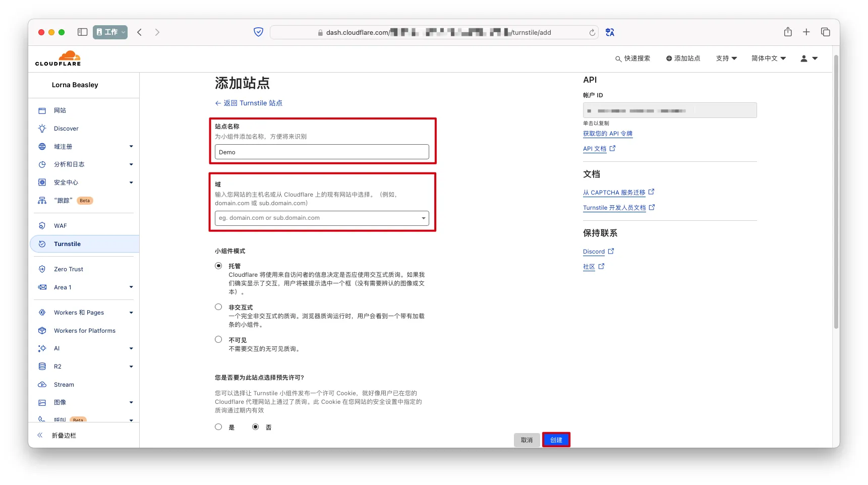Click 折叠边栏 to collapse sidebar

click(56, 436)
